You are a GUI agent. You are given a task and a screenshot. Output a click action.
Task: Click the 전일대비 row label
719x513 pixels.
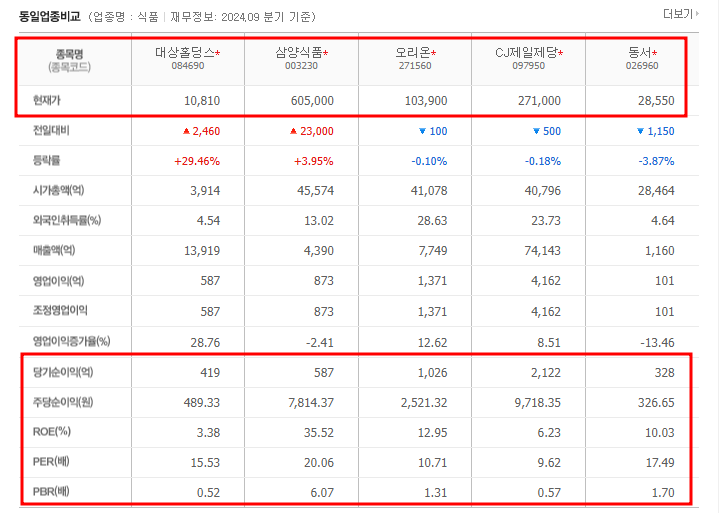[x=51, y=130]
